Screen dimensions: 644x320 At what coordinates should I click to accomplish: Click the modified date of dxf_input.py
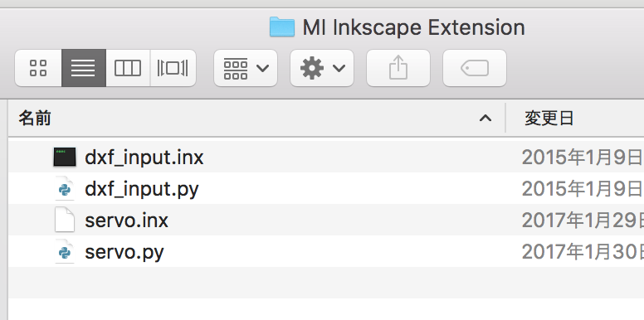pos(583,189)
